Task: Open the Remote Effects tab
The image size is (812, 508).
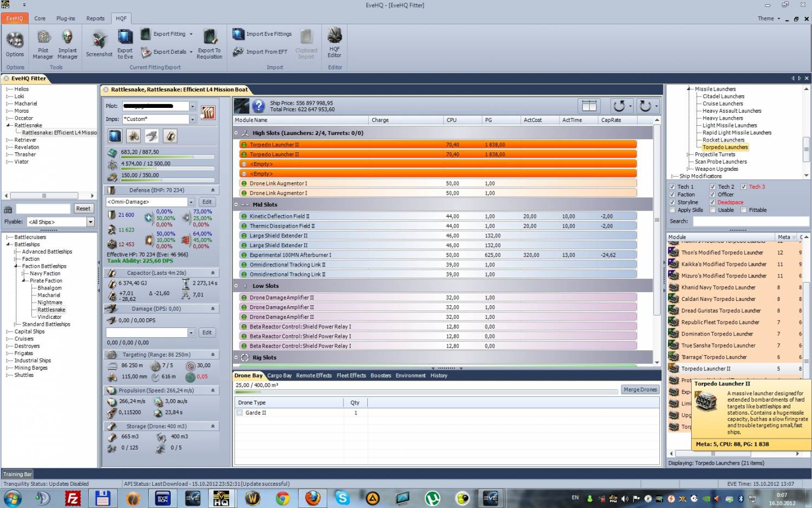Action: click(314, 375)
